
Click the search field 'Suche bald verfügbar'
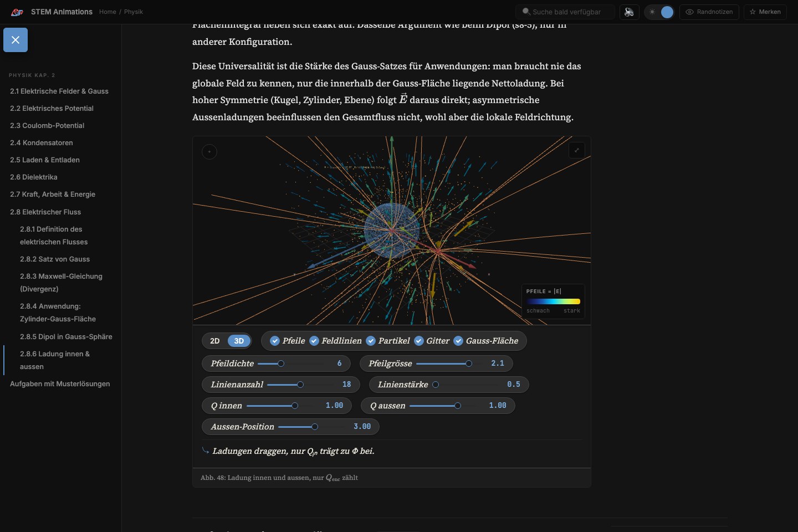click(x=565, y=12)
